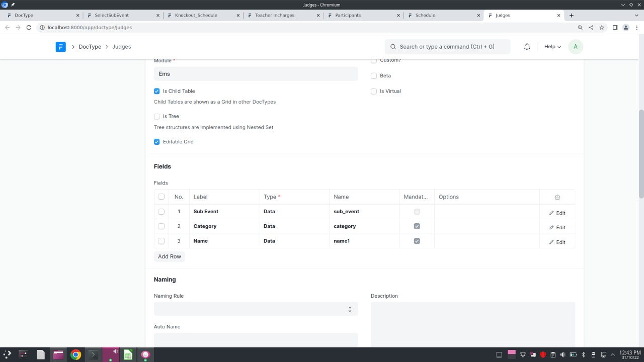Viewport: 644px width, 362px height.
Task: Click the page vertical scrollbar
Action: [641, 153]
